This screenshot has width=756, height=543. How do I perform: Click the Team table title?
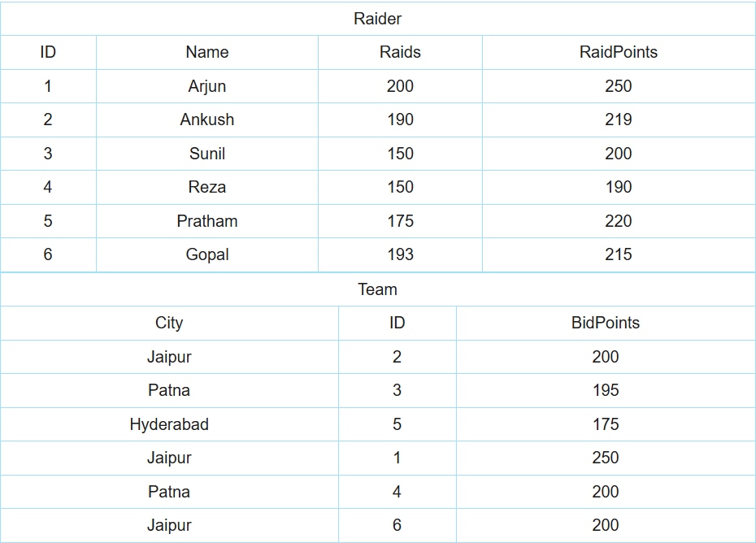point(377,289)
